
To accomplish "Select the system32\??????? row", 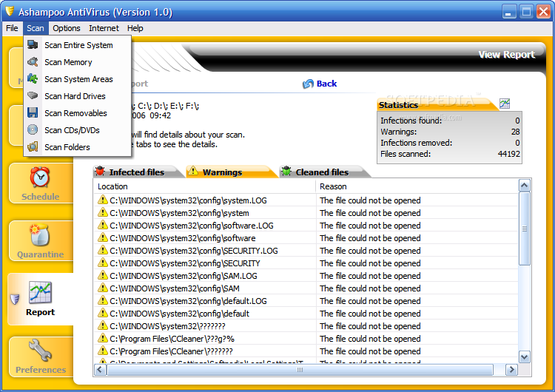I will coord(306,326).
